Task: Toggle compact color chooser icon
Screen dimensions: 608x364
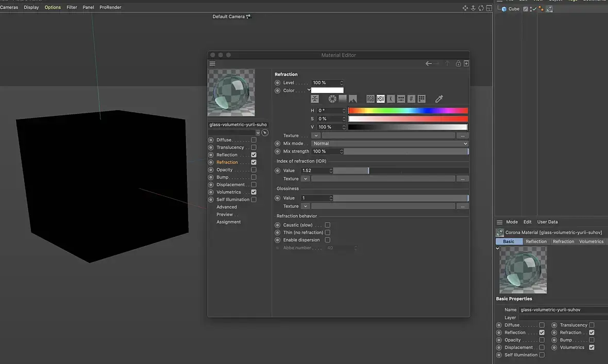Action: click(314, 99)
